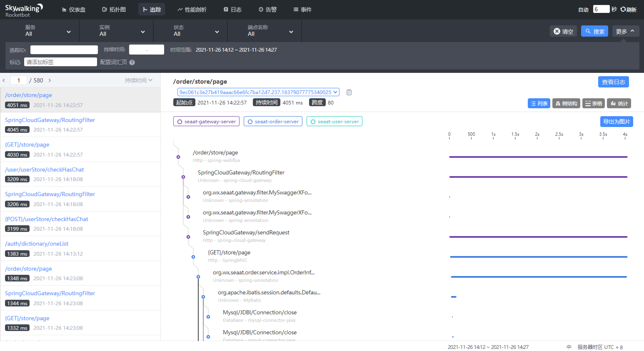The width and height of the screenshot is (644, 351).
Task: Open the 性能剖析 profiling tab
Action: pyautogui.click(x=192, y=10)
